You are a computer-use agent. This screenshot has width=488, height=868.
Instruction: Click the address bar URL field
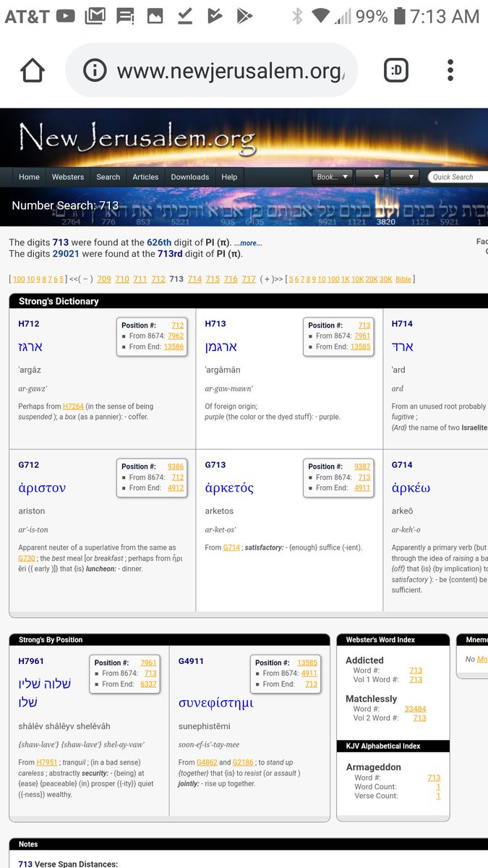tap(212, 70)
